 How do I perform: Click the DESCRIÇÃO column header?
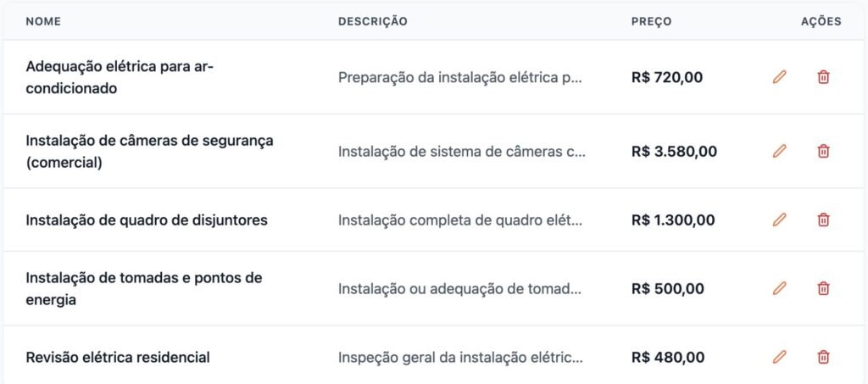pyautogui.click(x=372, y=21)
